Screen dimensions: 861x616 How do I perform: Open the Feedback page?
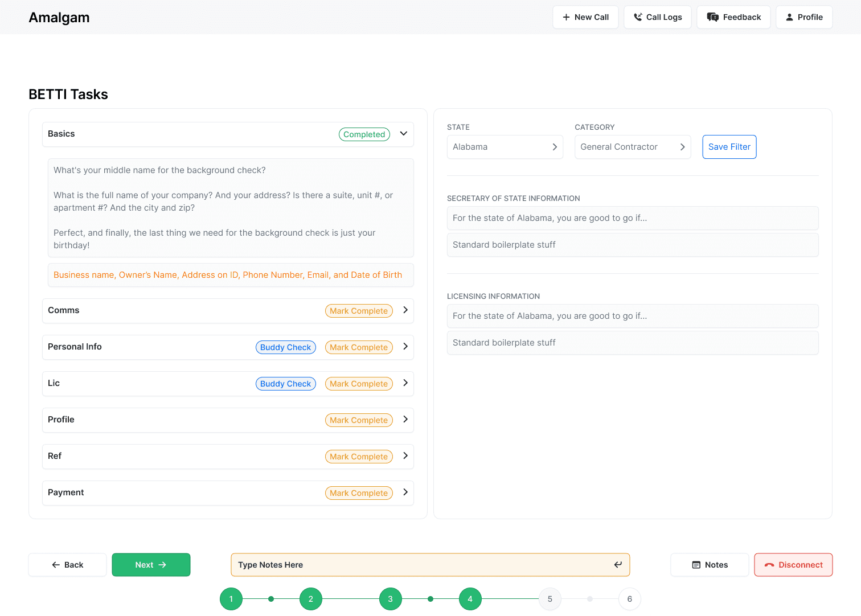click(733, 17)
